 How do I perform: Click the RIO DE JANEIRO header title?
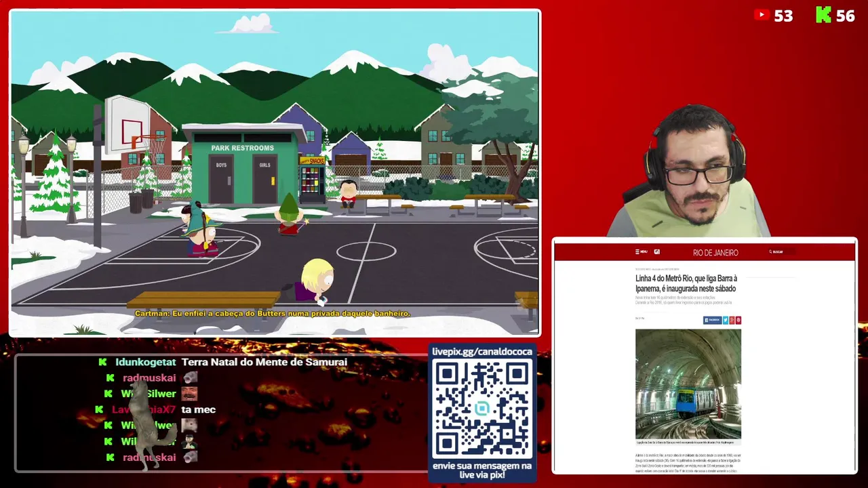(715, 253)
